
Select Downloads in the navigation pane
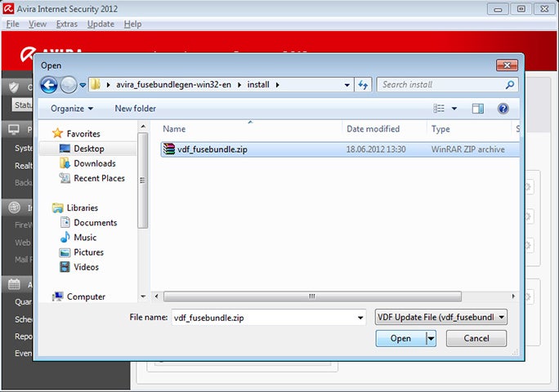tap(95, 163)
